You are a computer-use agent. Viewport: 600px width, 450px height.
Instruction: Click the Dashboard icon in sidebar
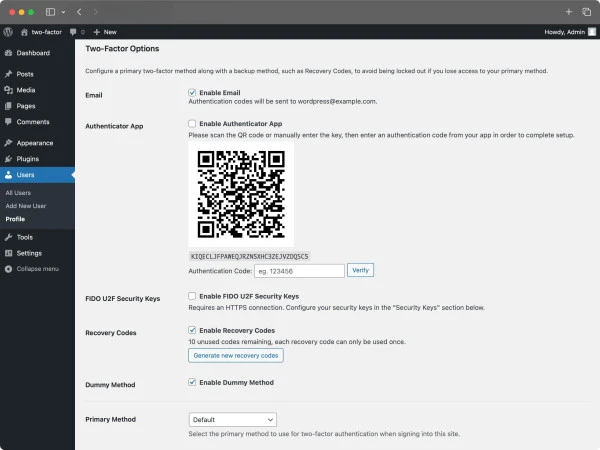(9, 53)
